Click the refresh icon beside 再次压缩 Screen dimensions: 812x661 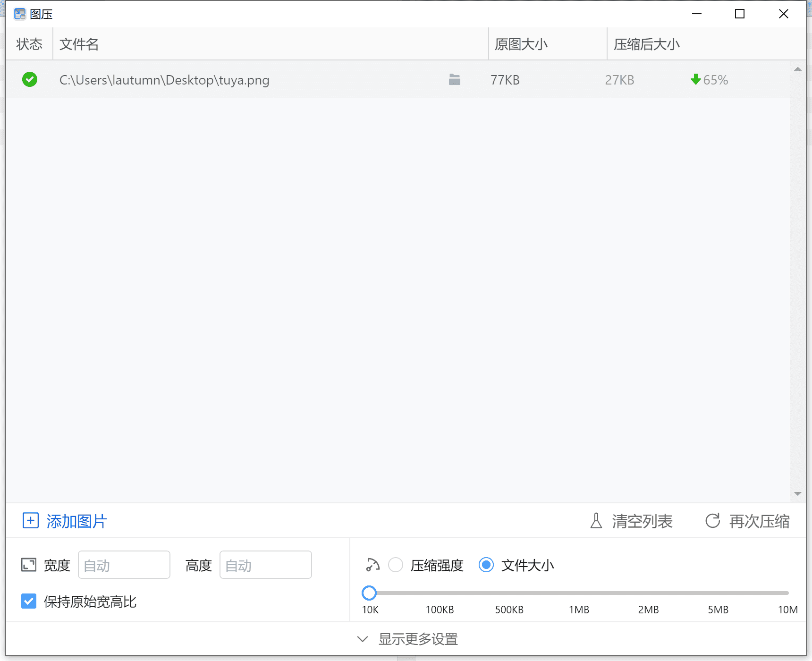(713, 521)
